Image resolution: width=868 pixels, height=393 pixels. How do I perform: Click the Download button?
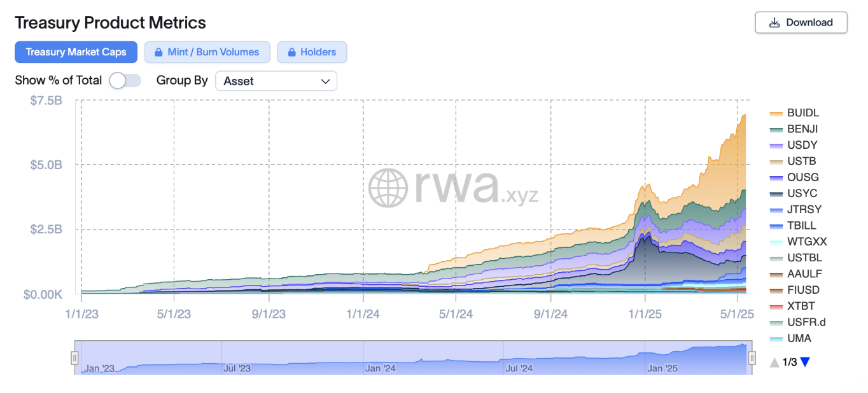(801, 22)
